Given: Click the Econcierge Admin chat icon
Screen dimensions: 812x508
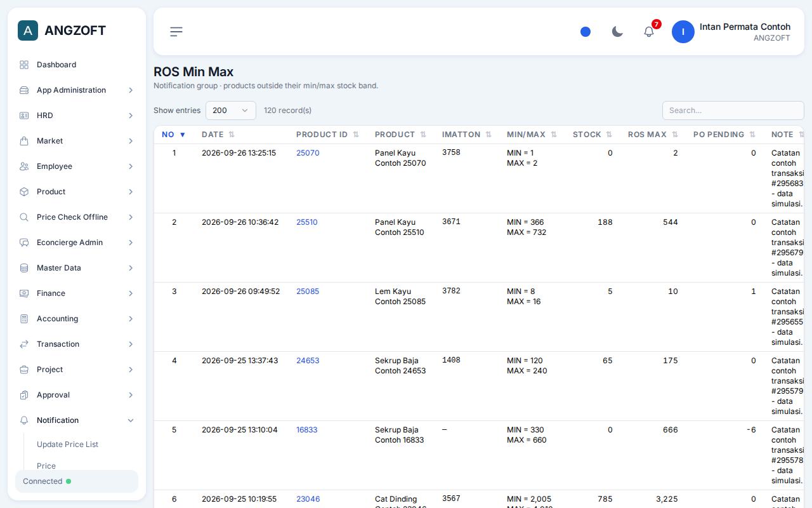Looking at the screenshot, I should pos(24,243).
